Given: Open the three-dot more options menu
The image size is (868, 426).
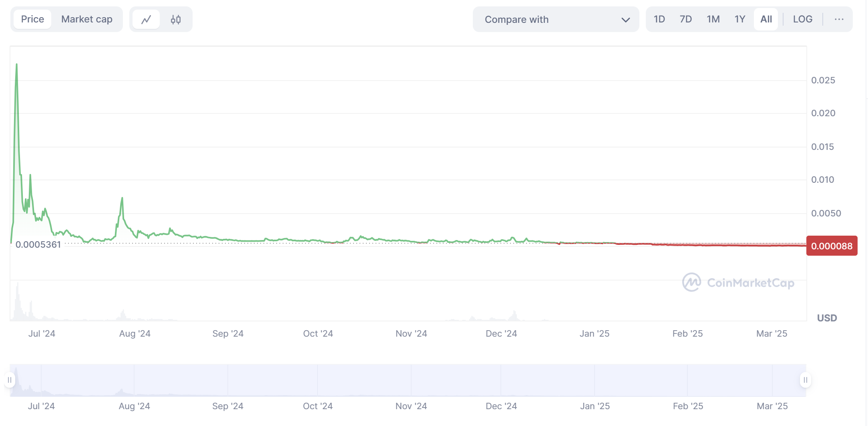Looking at the screenshot, I should tap(839, 19).
